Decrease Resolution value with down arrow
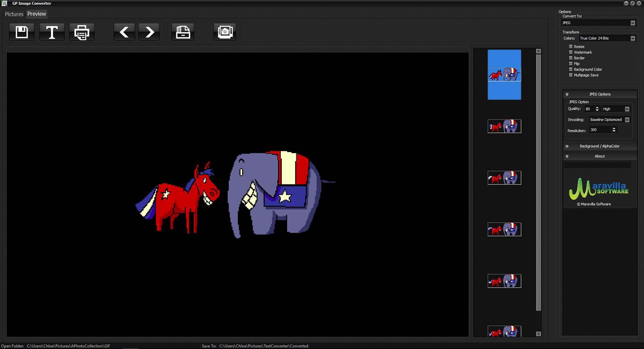This screenshot has height=349, width=644. pyautogui.click(x=614, y=132)
